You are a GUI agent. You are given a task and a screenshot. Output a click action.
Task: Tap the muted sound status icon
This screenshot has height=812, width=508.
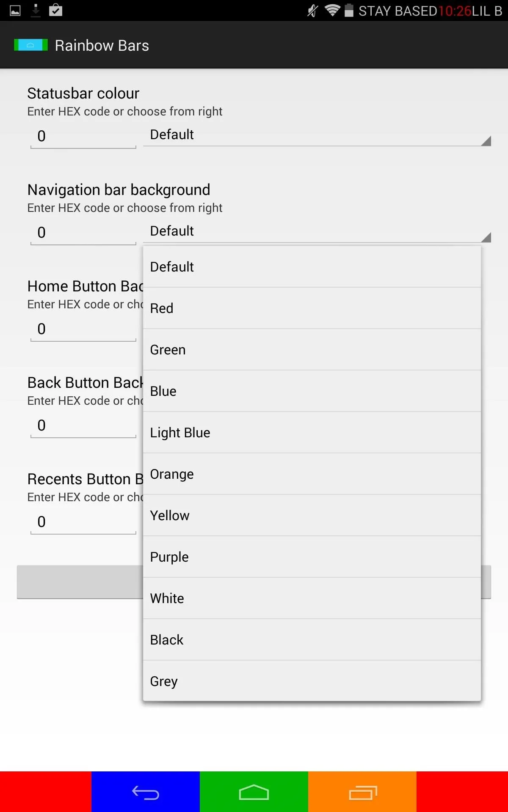click(x=312, y=11)
